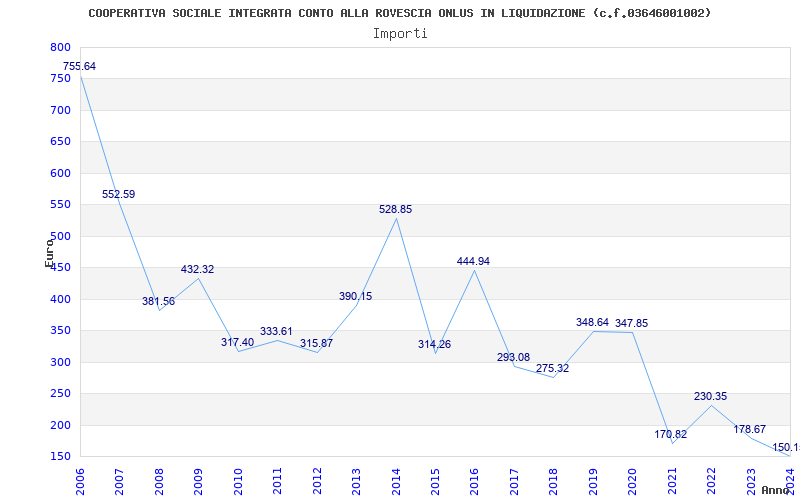
Task: Click the "Euro" y-axis label
Action: [x=49, y=252]
